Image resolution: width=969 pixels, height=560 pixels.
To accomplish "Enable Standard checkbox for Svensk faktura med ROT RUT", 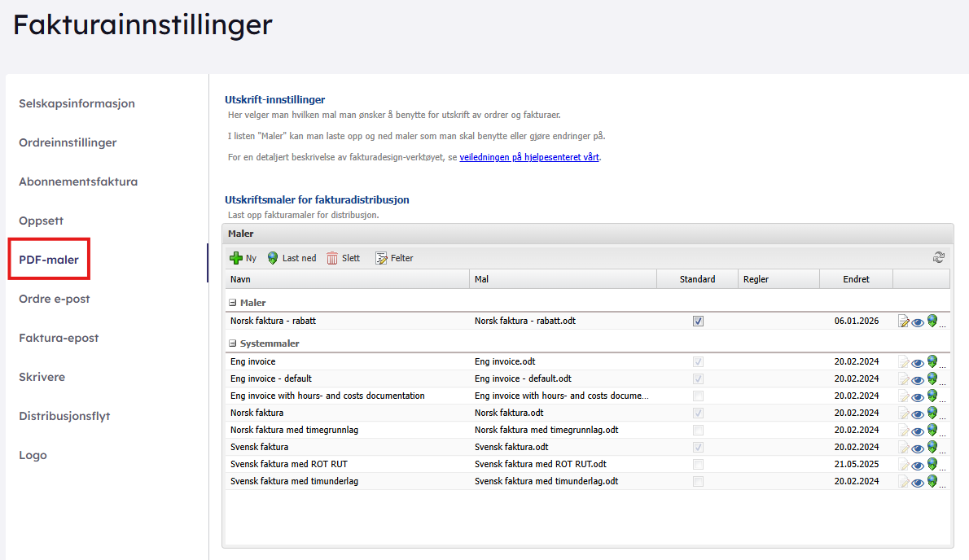I will [x=698, y=464].
